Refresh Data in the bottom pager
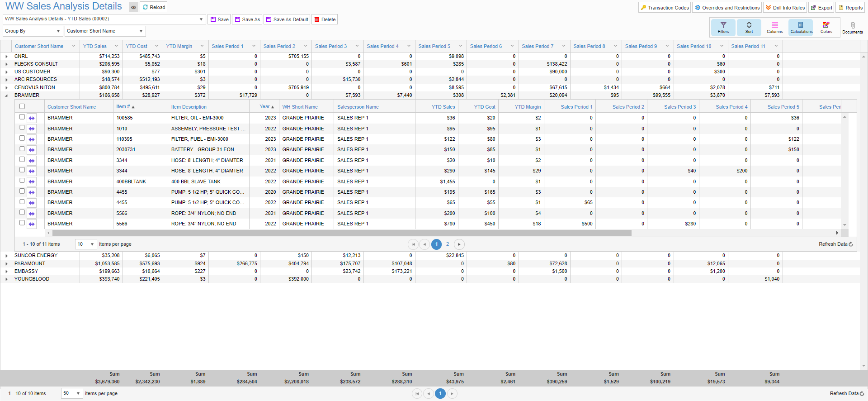 click(x=847, y=394)
